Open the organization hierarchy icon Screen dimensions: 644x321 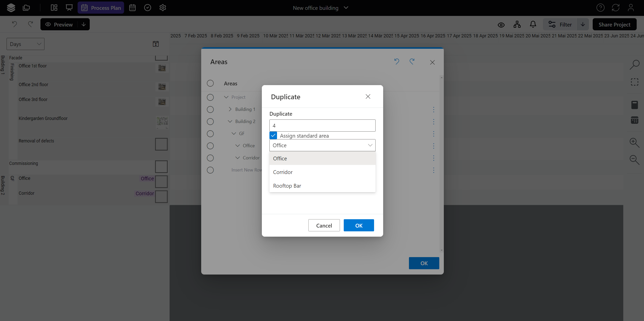click(517, 24)
